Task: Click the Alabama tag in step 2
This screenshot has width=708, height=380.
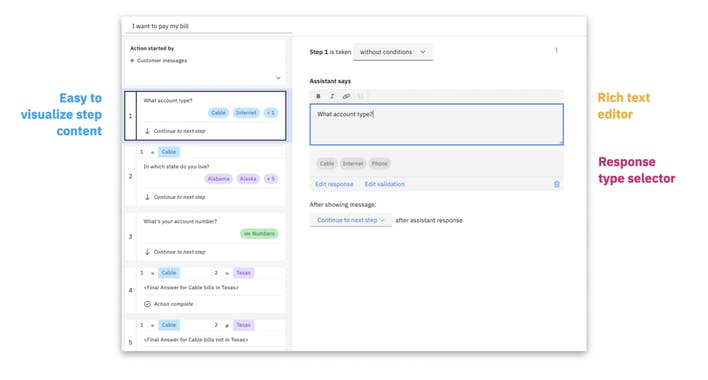Action: tap(219, 179)
